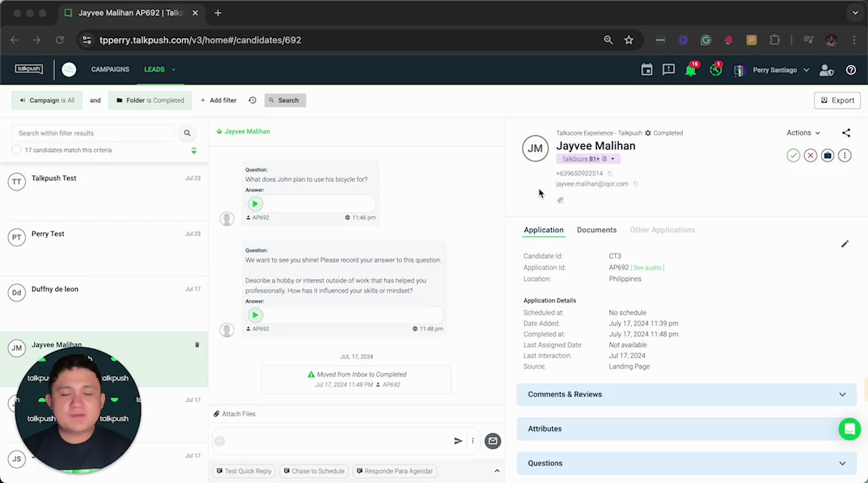Viewport: 868px width, 483px height.
Task: Open message options three-dot menu beside send
Action: 473,441
